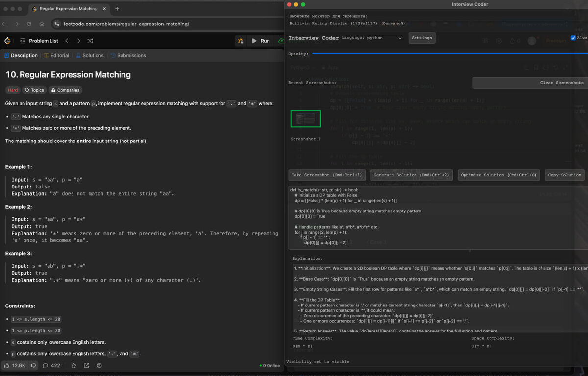
Task: Open Language dropdown in Interview Coder
Action: coord(384,38)
